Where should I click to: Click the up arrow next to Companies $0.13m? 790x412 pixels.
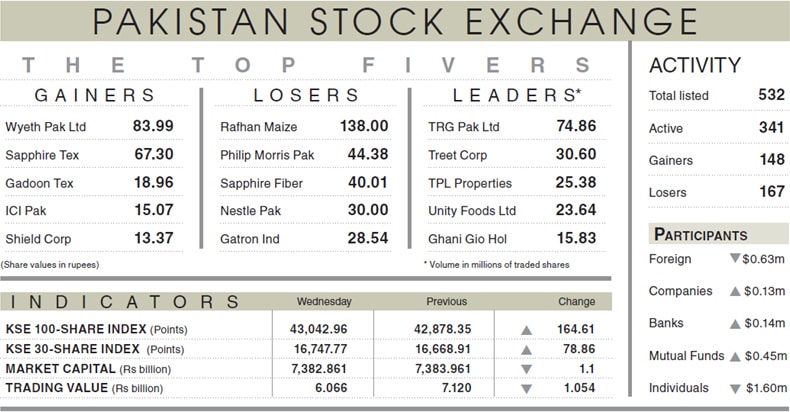pos(735,292)
